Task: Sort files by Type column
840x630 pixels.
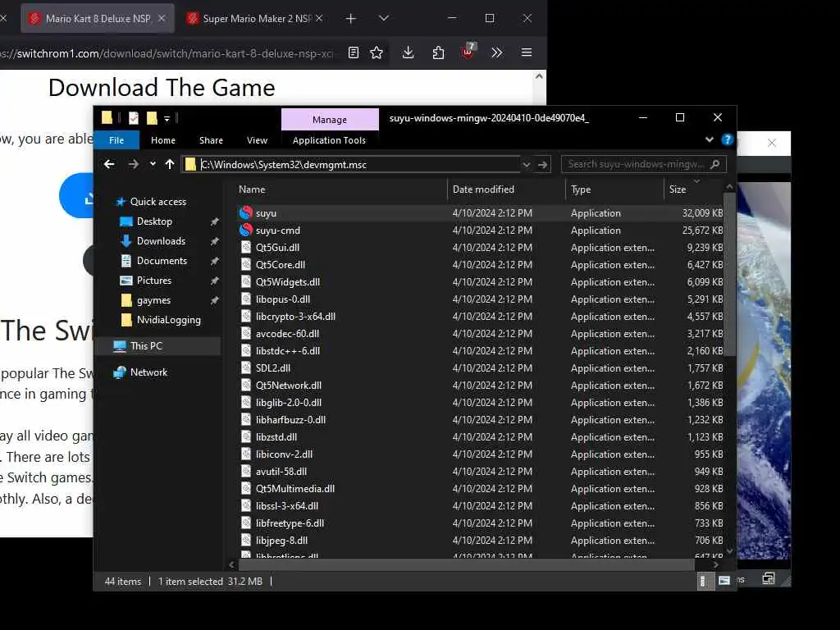Action: pos(614,189)
